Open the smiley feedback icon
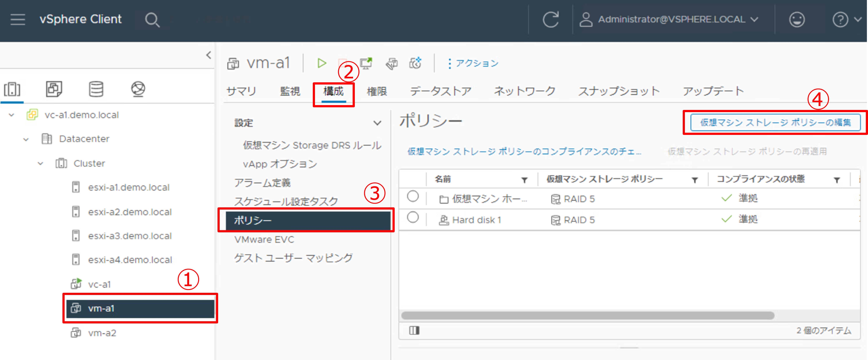The height and width of the screenshot is (360, 868). pyautogui.click(x=797, y=19)
